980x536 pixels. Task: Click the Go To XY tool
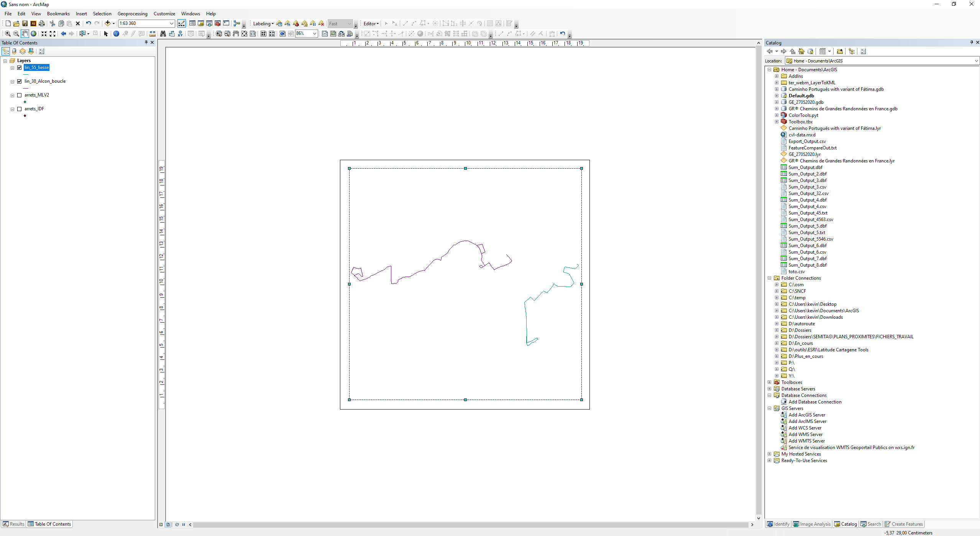click(180, 34)
